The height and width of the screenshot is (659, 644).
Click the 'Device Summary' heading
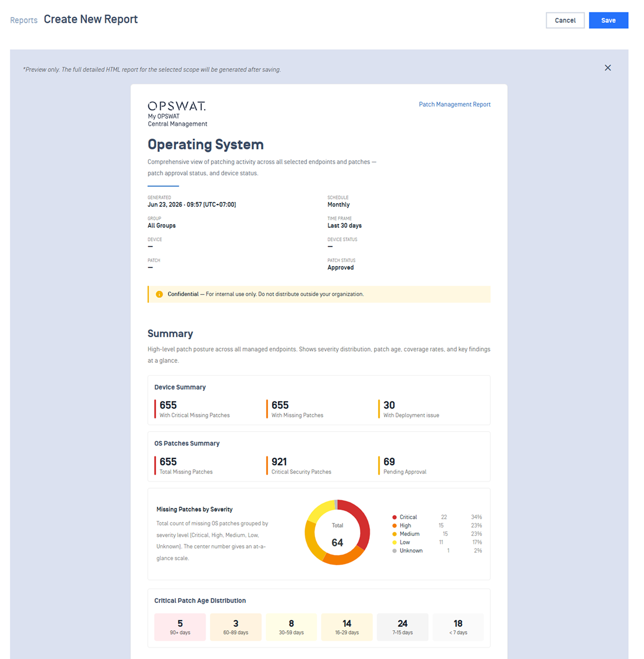[x=180, y=387]
